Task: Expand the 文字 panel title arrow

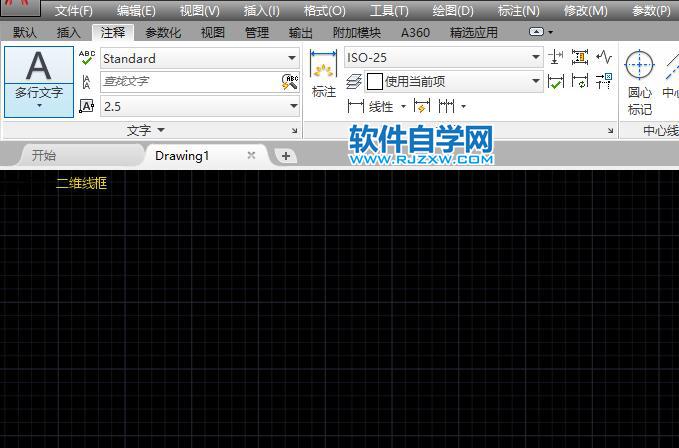Action: [x=161, y=130]
